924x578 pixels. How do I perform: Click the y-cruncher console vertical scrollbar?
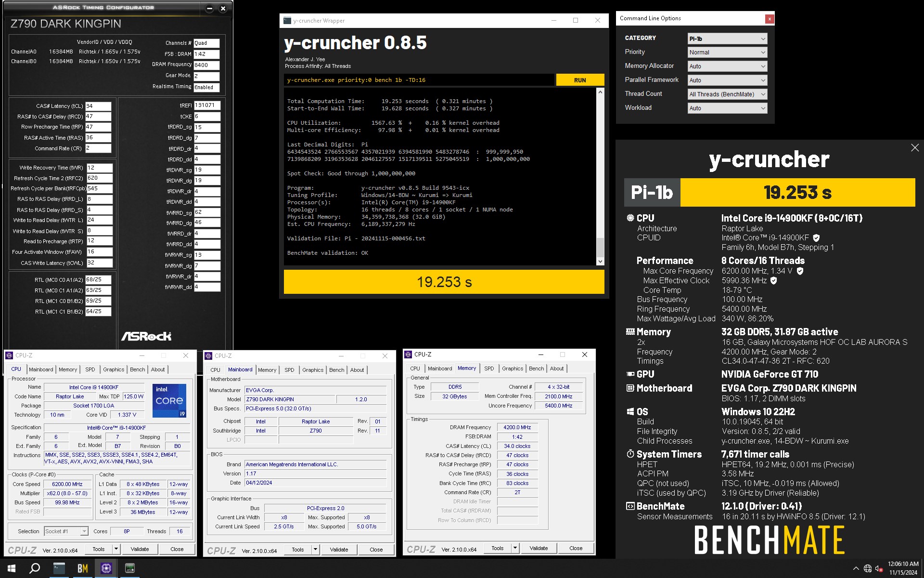[x=600, y=176]
